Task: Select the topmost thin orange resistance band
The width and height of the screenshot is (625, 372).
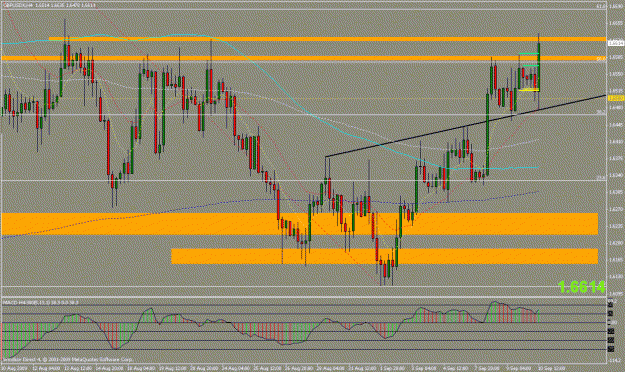Action: tap(327, 39)
